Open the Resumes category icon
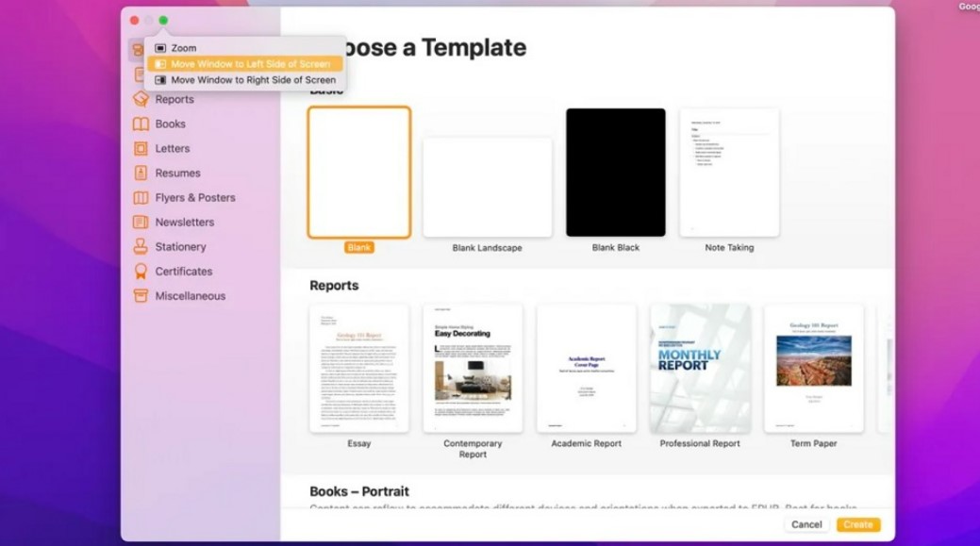 click(x=141, y=173)
